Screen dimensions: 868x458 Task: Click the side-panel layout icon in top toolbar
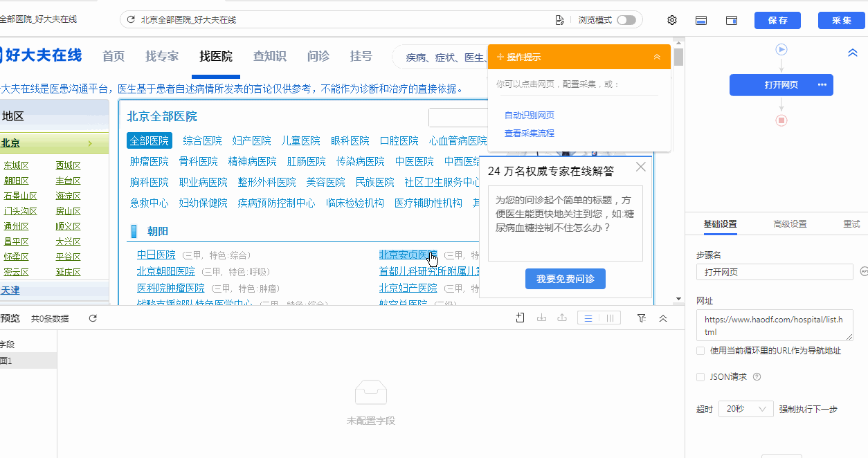pyautogui.click(x=731, y=20)
